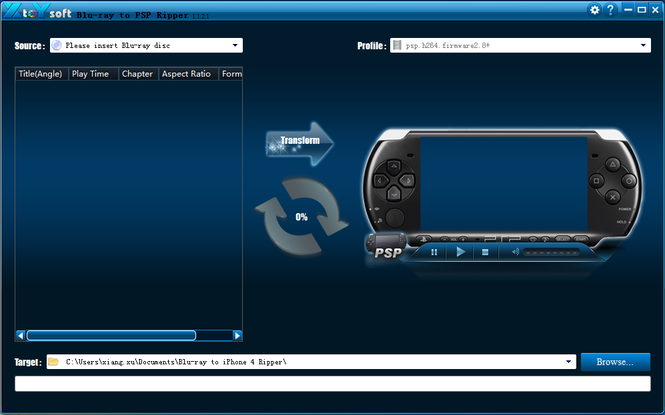Click the PSP preview screen
This screenshot has height=415, width=665.
503,184
